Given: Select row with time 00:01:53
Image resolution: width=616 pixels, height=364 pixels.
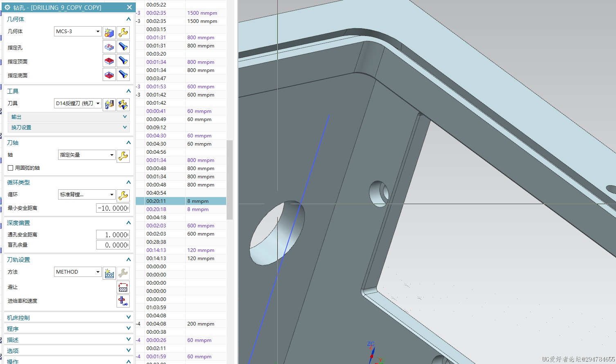Looking at the screenshot, I should pyautogui.click(x=181, y=87).
